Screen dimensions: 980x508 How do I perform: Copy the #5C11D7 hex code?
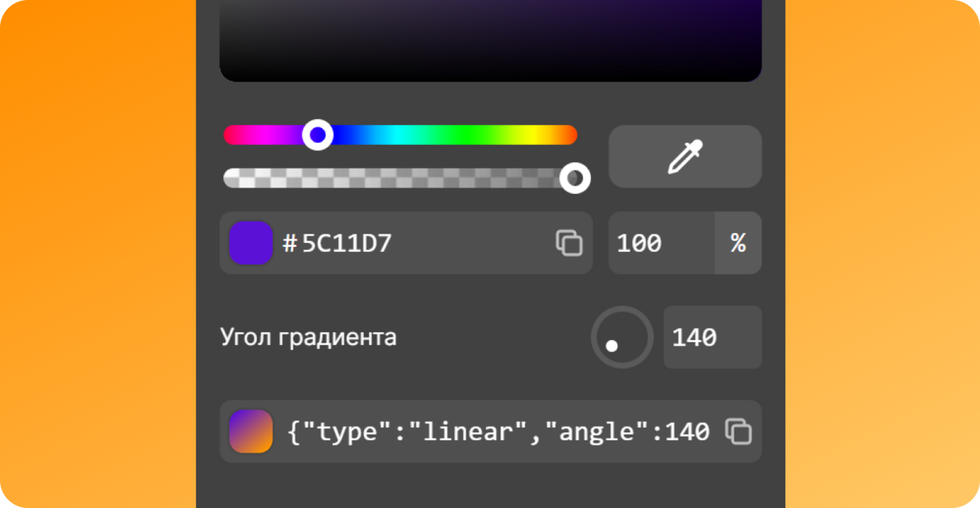click(x=569, y=243)
